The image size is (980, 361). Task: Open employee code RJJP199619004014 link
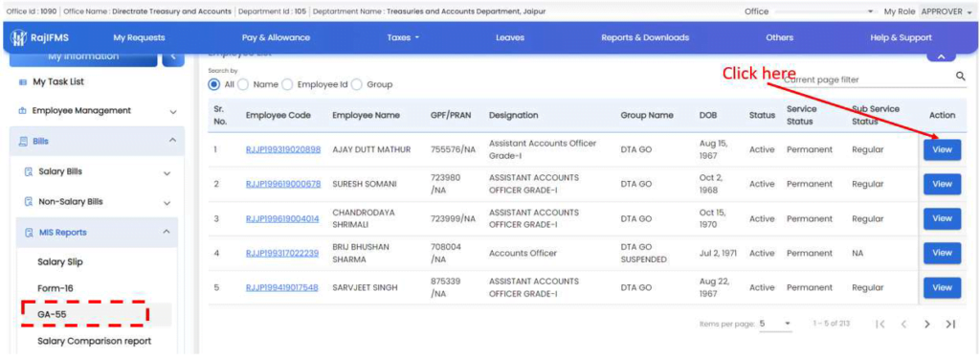[x=282, y=219]
